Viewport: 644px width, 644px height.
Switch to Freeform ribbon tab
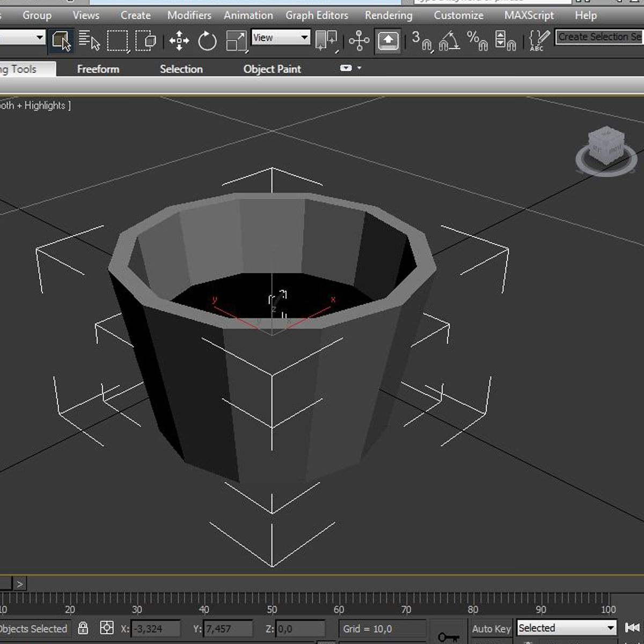[98, 69]
